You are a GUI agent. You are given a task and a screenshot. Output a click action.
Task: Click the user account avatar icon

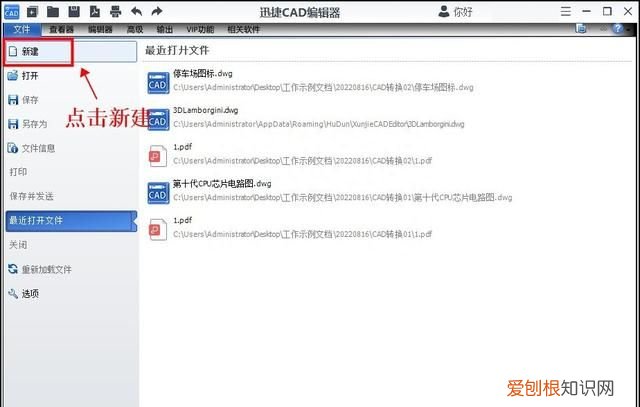444,11
